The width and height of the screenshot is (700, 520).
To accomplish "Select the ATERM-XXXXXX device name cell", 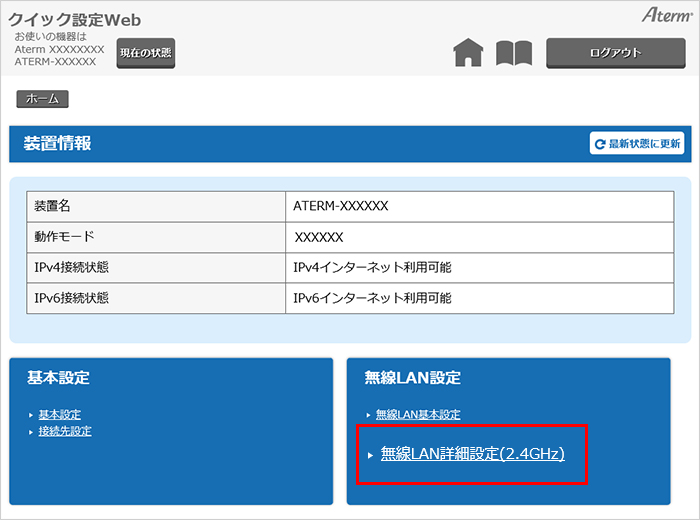I will tap(340, 206).
